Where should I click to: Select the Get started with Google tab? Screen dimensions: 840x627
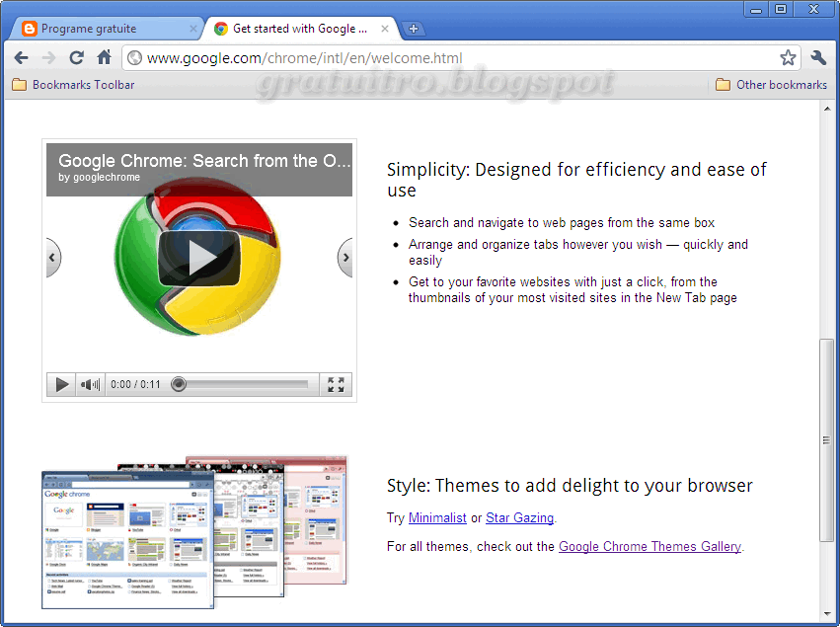tap(301, 29)
